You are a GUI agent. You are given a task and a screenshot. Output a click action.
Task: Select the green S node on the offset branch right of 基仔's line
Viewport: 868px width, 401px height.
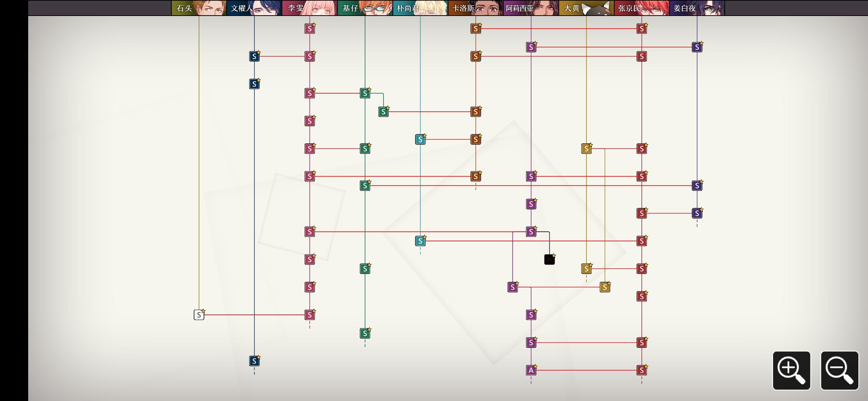[383, 112]
